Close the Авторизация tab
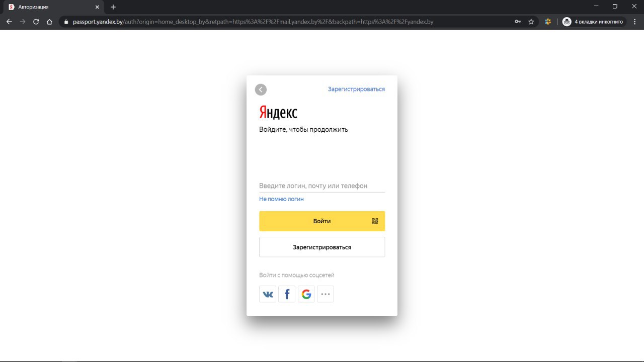Viewport: 644px width, 362px height. tap(97, 7)
